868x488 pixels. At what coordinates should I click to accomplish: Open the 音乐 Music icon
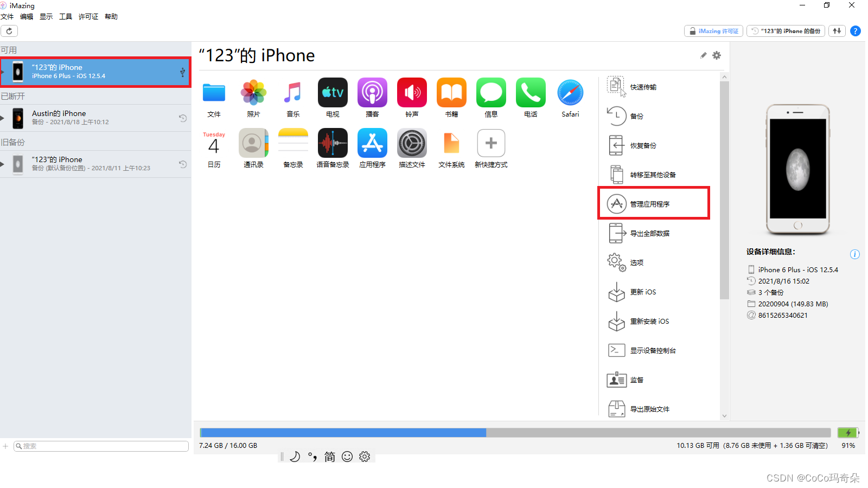pos(293,93)
